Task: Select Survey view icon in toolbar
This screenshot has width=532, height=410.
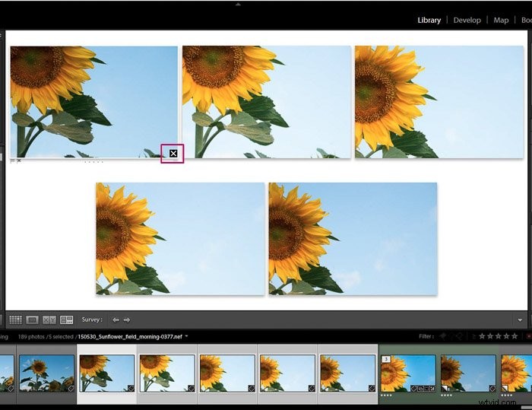Action: [x=66, y=319]
